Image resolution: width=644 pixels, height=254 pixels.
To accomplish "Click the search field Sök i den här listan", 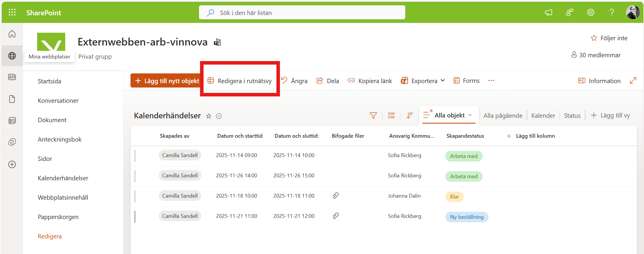I will point(302,13).
